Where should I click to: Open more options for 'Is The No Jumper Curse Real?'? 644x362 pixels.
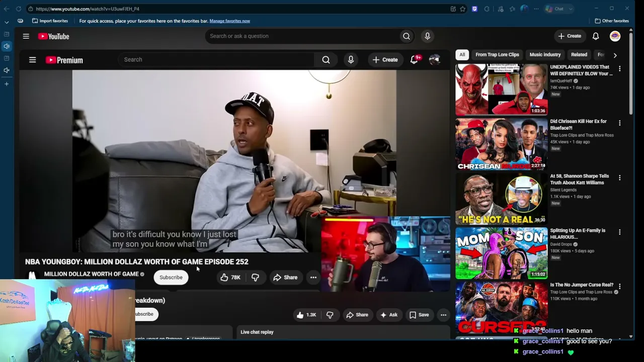[619, 286]
